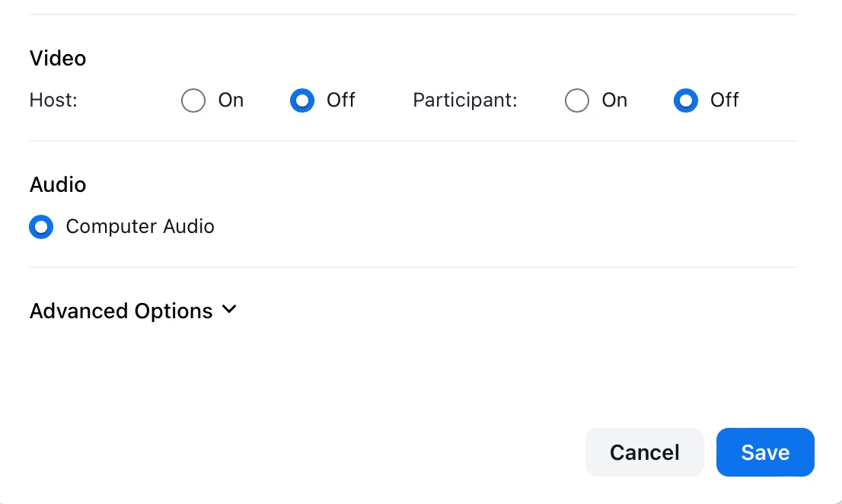Click the Audio section heading
Viewport: 842px width, 504px height.
[58, 185]
